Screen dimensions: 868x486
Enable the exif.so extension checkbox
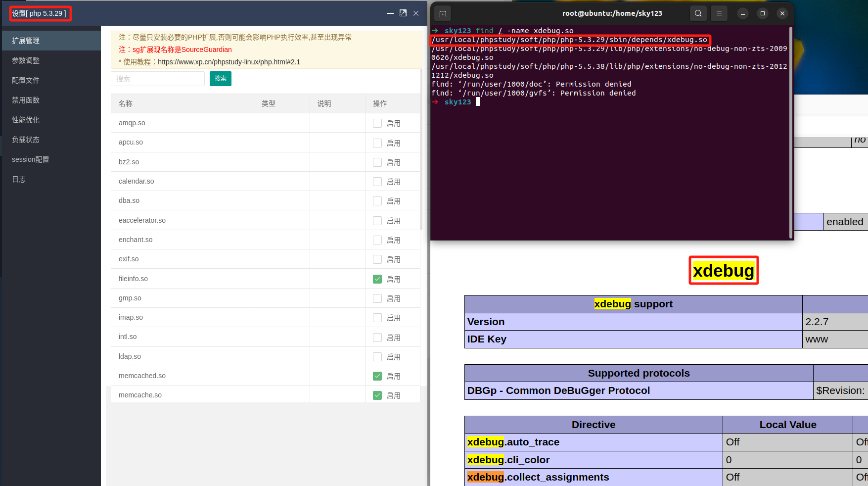(377, 259)
